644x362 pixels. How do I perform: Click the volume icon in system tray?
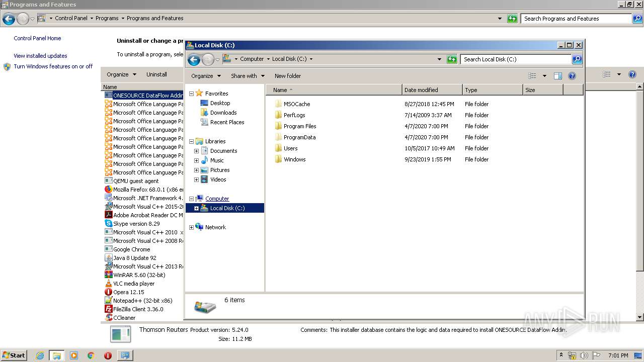[584, 355]
